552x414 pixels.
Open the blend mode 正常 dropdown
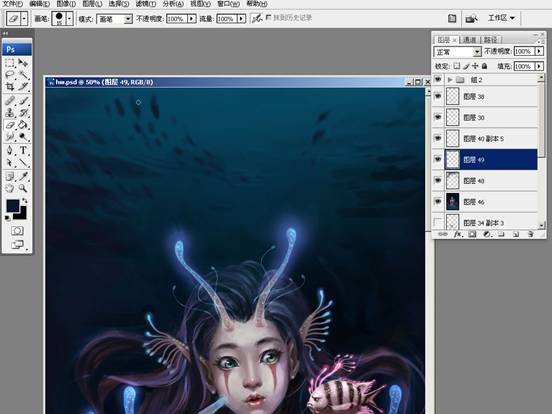457,52
